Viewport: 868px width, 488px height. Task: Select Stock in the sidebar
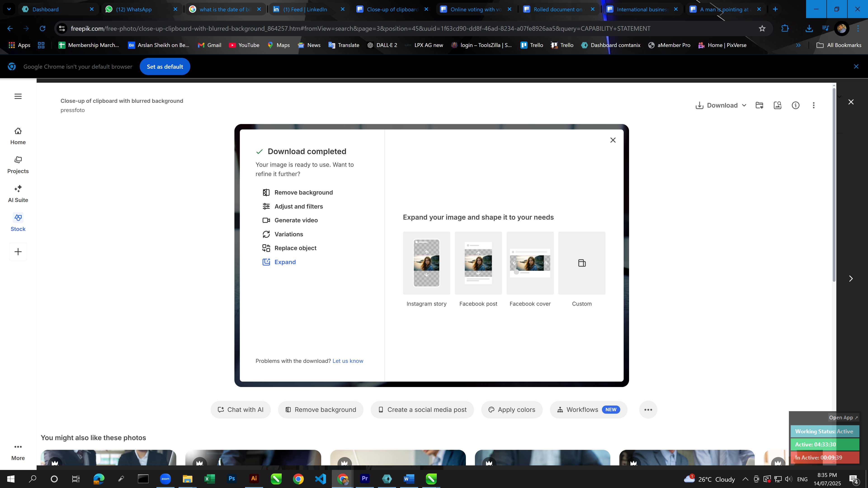(x=18, y=223)
